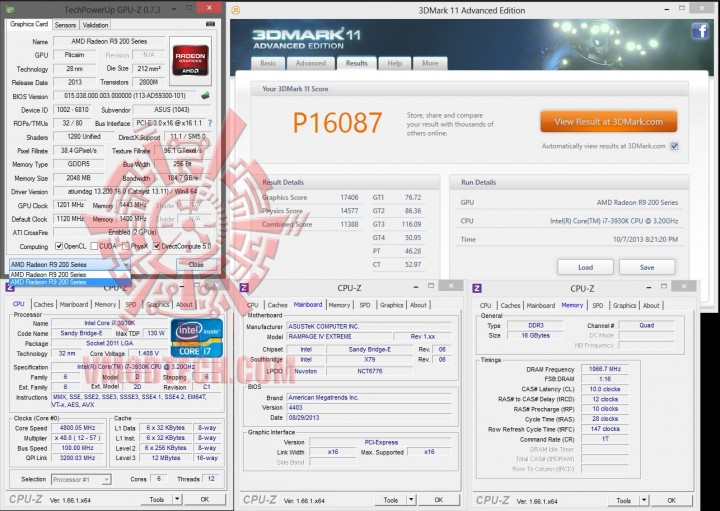
Task: Click the Save button in Run Details
Action: [647, 267]
